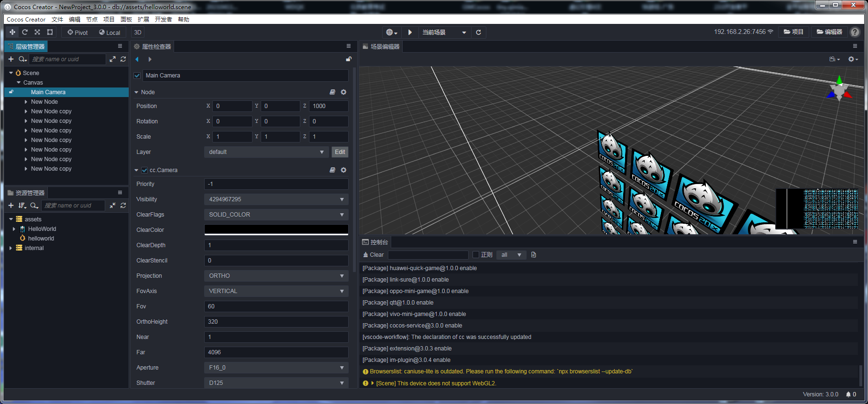Open cc.Camera component gear settings
The width and height of the screenshot is (868, 404).
pyautogui.click(x=343, y=170)
